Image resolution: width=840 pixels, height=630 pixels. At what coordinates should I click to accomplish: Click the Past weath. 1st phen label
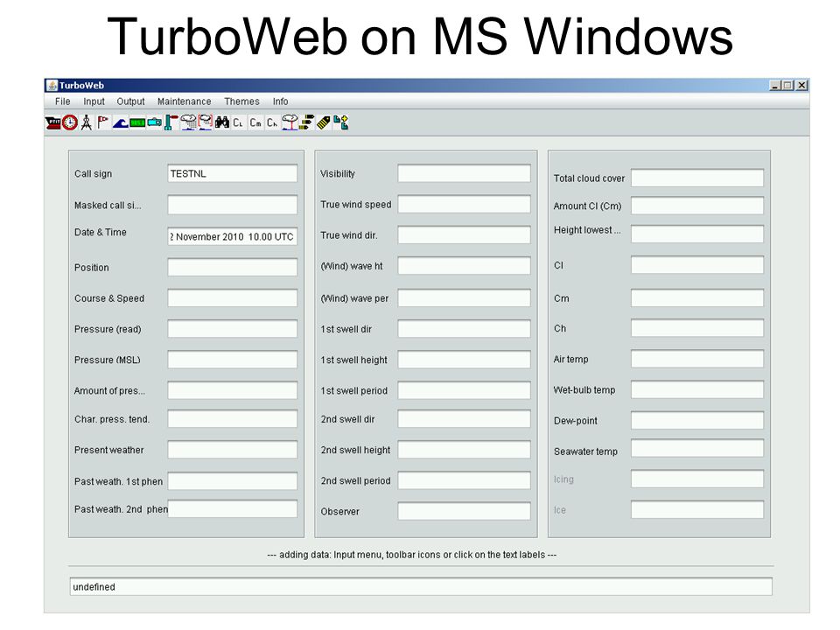click(x=118, y=481)
